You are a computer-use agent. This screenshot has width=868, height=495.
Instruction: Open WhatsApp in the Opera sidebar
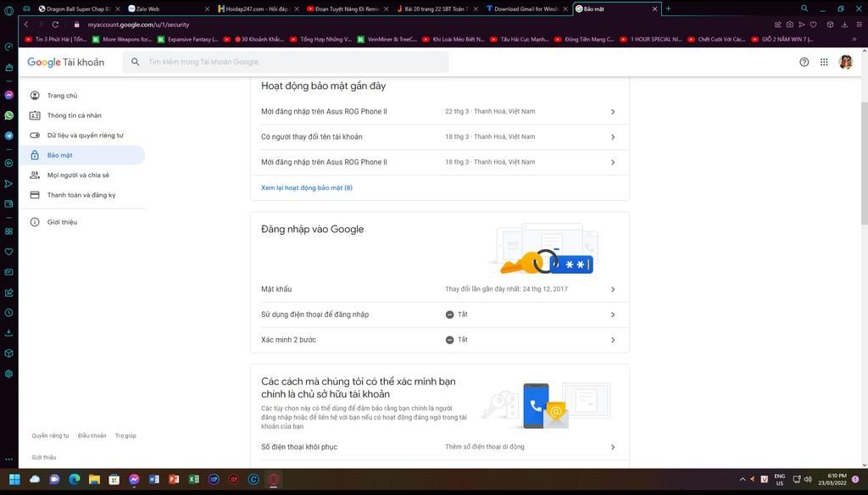(8, 116)
